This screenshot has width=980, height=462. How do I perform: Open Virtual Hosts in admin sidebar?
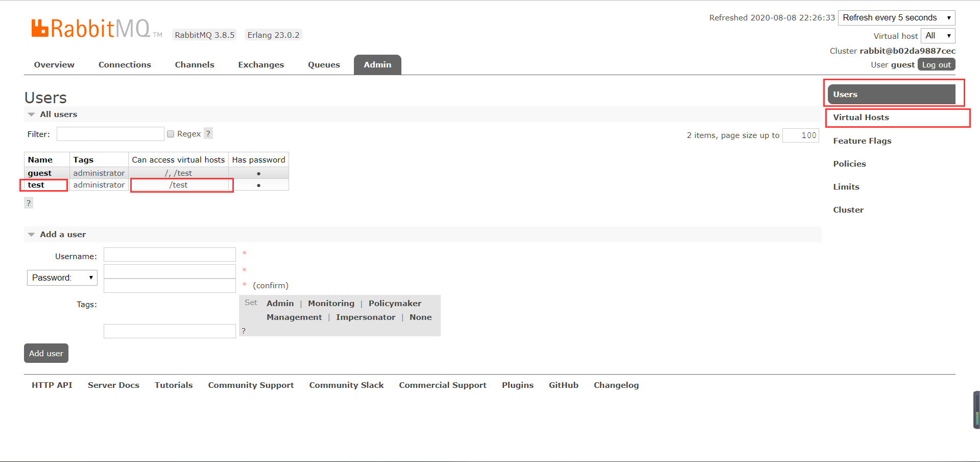click(861, 118)
